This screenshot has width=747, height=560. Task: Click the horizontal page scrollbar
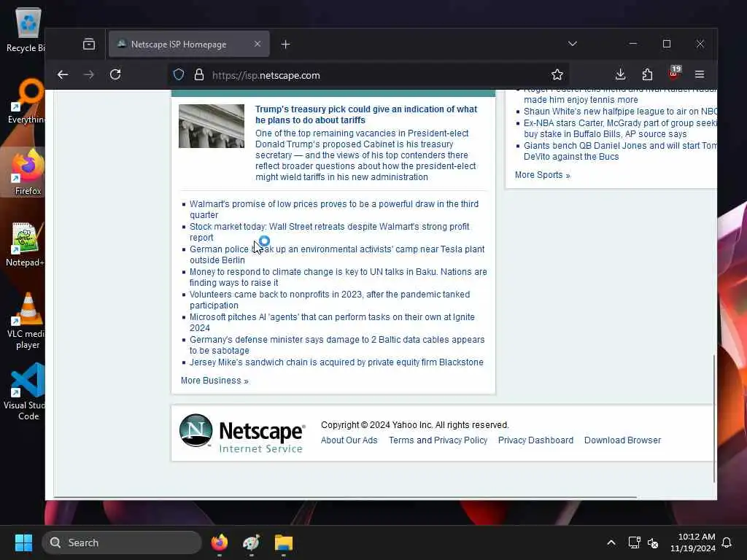[x=345, y=497]
